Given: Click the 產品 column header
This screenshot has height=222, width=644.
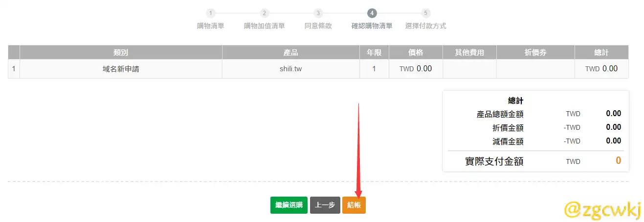Looking at the screenshot, I should 290,53.
